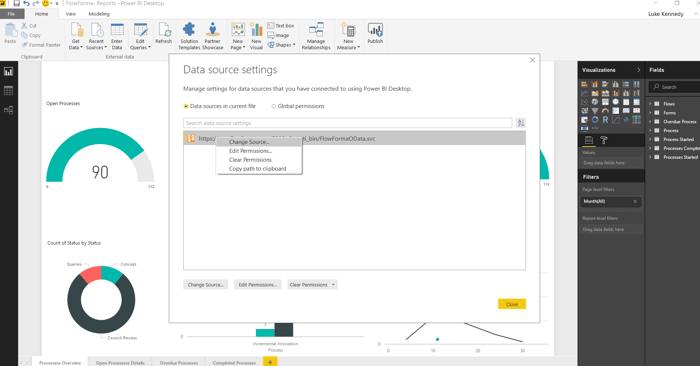Open Manage Relationships
The image size is (700, 366).
(x=316, y=36)
